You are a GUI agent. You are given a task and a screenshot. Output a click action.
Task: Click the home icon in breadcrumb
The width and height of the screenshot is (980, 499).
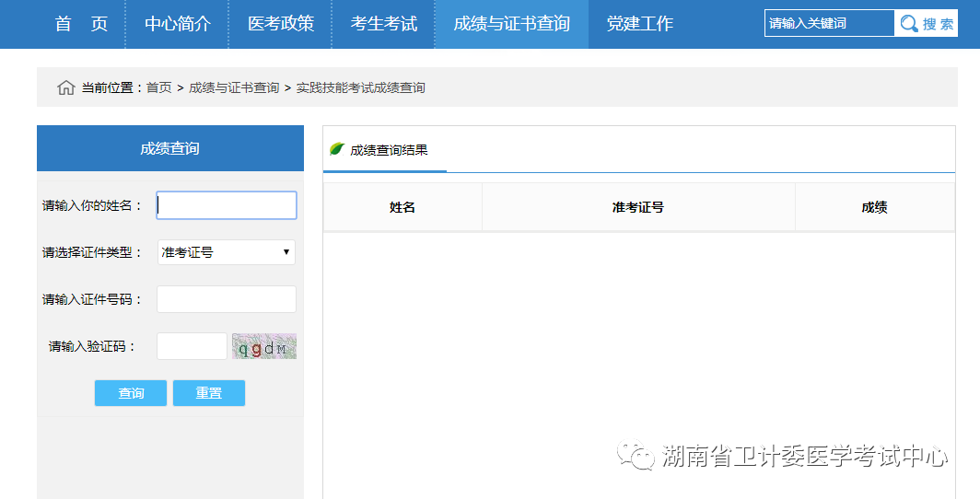pos(65,88)
